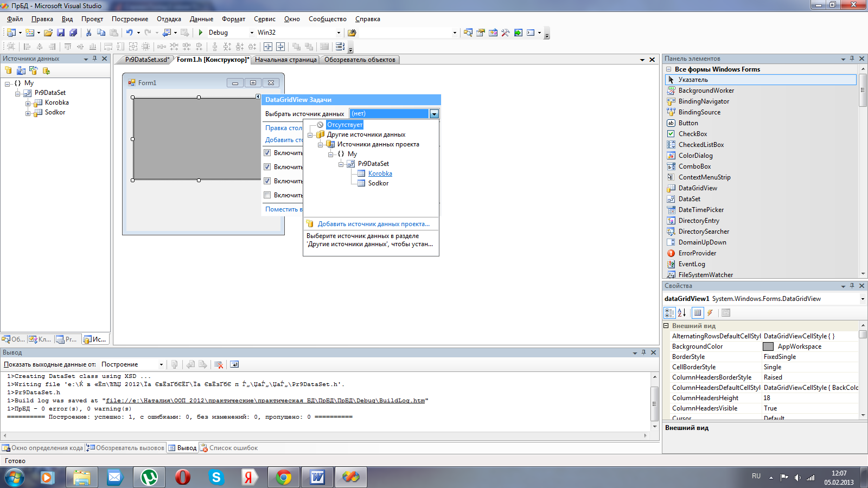Collapse My node in Data Sources tree
The image size is (868, 488).
(8, 84)
